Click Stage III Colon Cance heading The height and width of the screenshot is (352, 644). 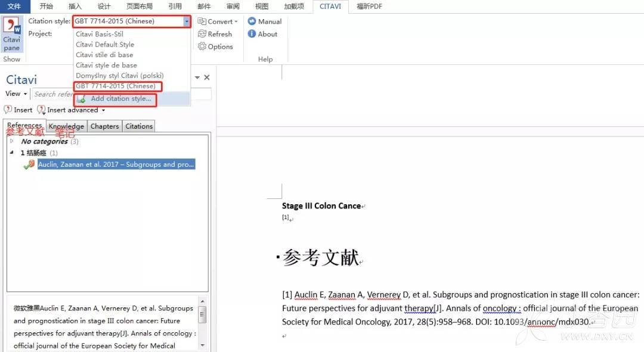(x=321, y=206)
